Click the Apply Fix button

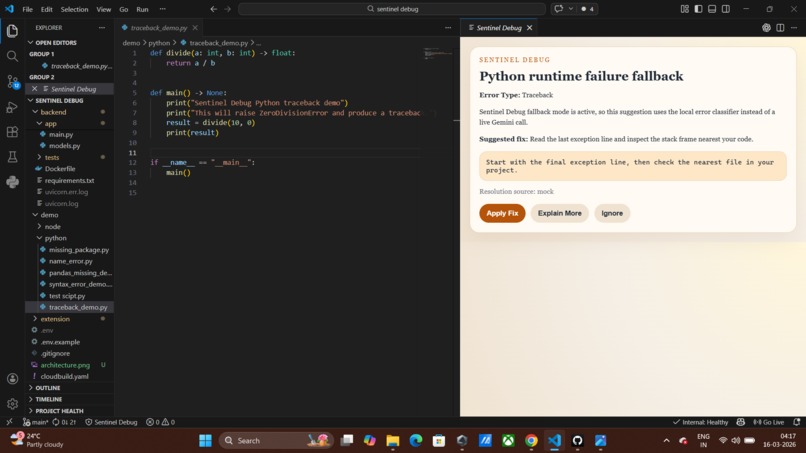tap(502, 213)
